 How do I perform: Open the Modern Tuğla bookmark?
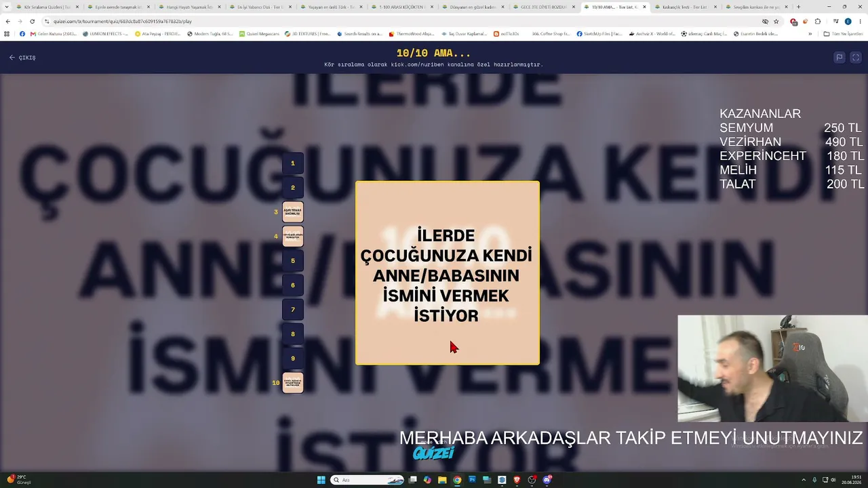click(x=210, y=33)
